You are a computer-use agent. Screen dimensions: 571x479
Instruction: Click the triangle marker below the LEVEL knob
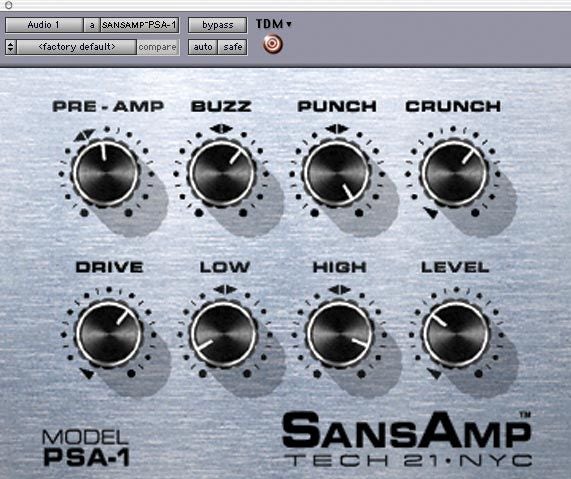click(434, 373)
